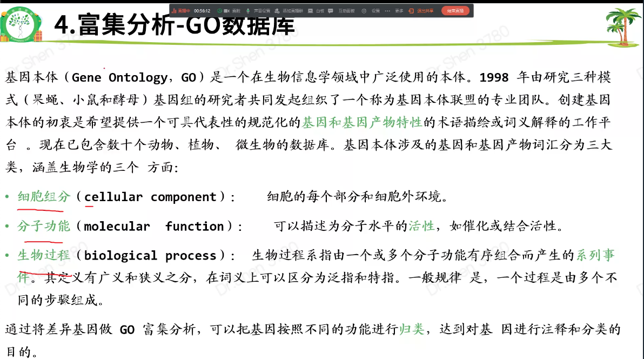
Task: Open the 更多 menu in the live toolbar
Action: 394,11
